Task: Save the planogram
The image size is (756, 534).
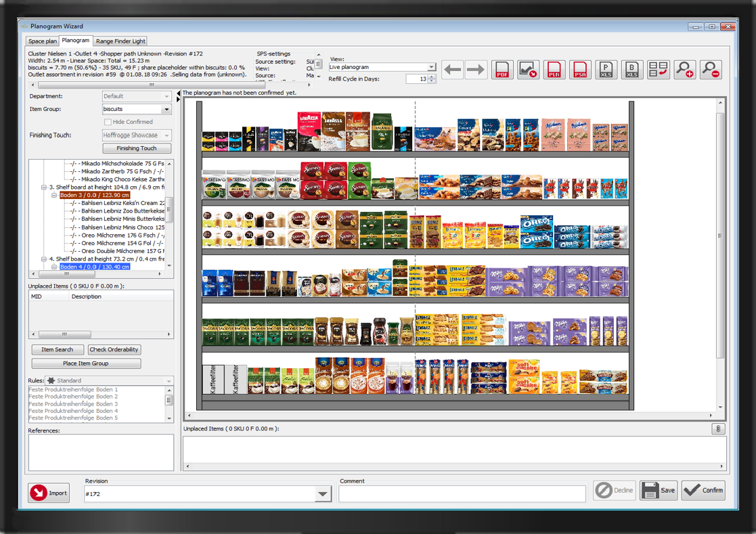Action: pos(659,490)
